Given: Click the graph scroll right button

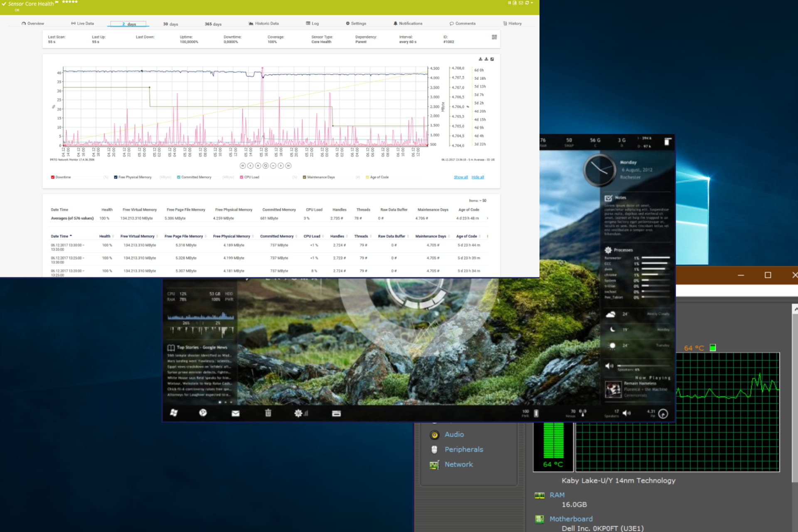Looking at the screenshot, I should point(281,165).
